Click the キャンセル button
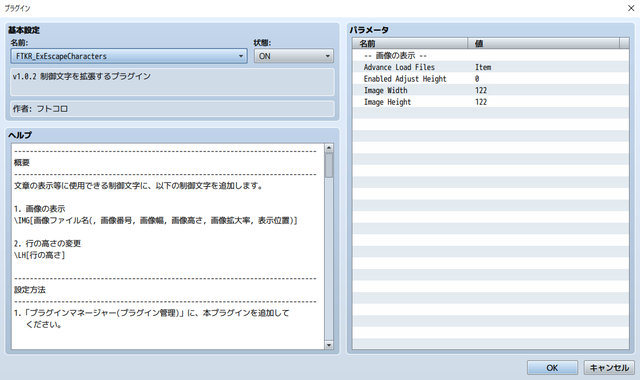640x380 pixels. point(609,368)
